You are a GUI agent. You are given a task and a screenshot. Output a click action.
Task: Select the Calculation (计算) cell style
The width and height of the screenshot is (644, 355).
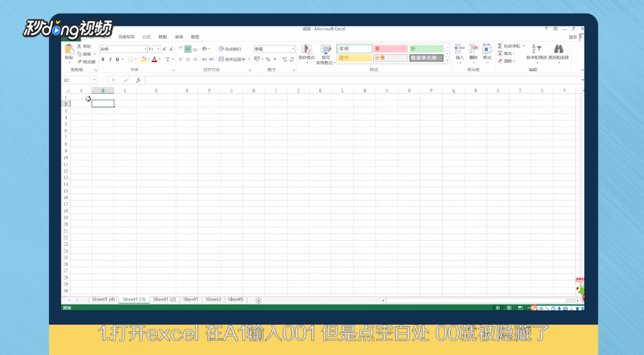click(390, 58)
